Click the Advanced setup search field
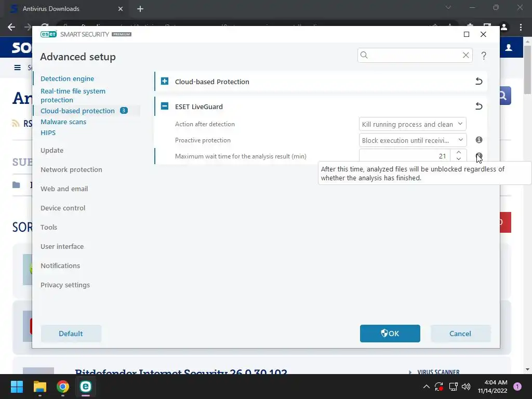This screenshot has width=532, height=399. [415, 55]
